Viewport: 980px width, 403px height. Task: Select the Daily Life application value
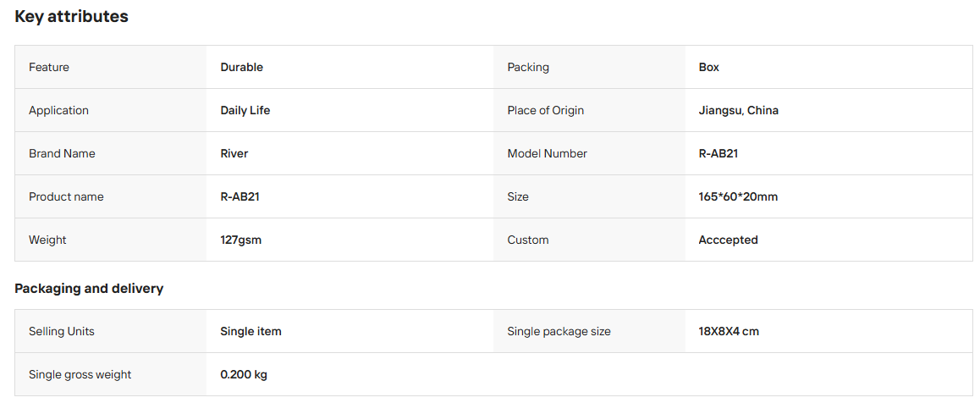tap(245, 110)
